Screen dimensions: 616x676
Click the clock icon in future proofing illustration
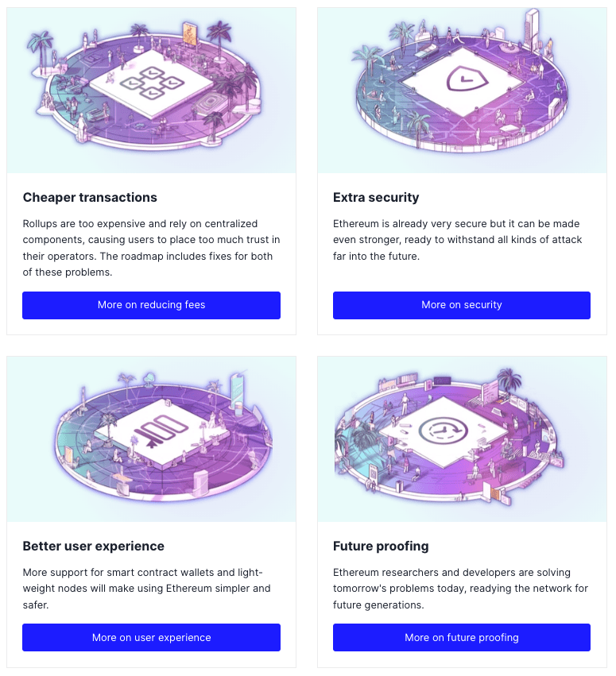click(x=443, y=431)
